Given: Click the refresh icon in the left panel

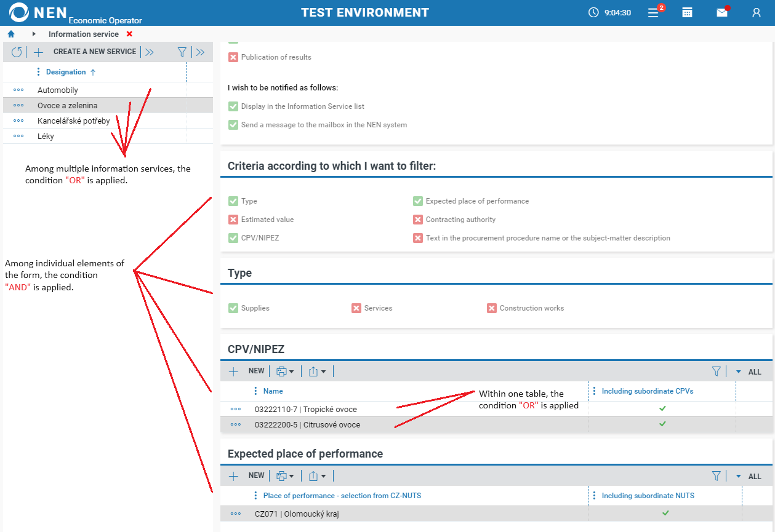Looking at the screenshot, I should click(17, 52).
